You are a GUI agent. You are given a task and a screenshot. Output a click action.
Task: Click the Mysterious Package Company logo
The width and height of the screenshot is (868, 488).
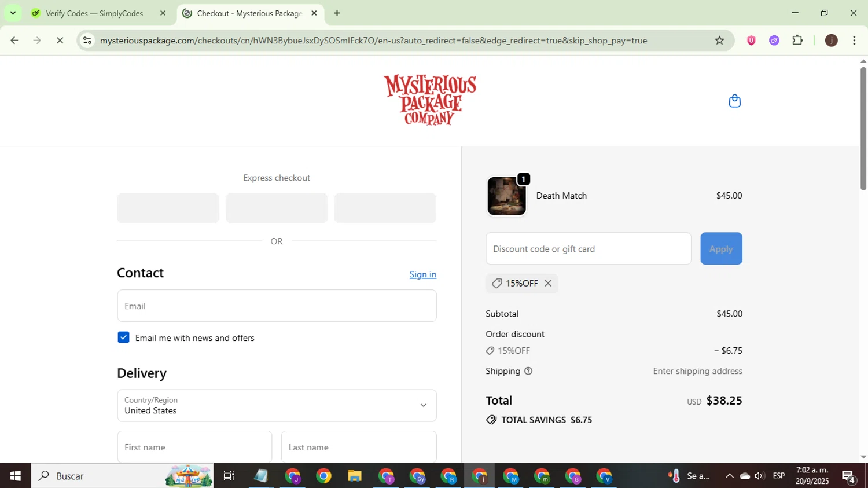pos(429,100)
